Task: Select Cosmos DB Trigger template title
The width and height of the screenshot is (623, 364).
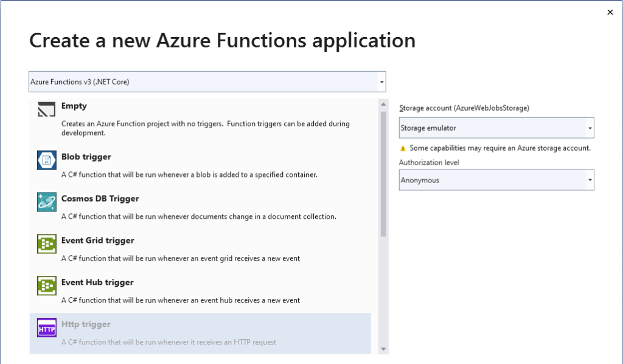Action: point(100,199)
